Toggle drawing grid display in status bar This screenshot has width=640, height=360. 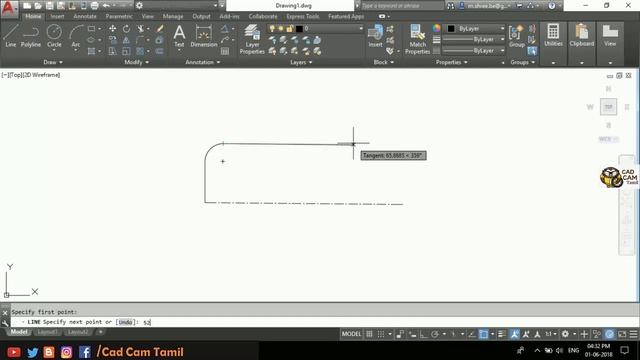pos(369,334)
